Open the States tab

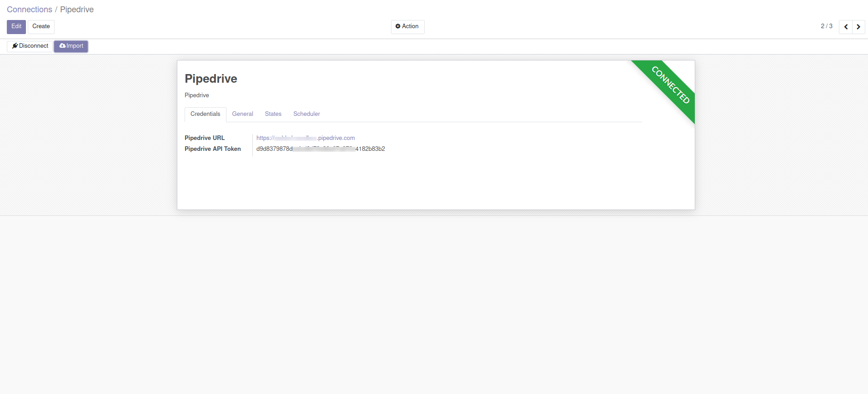pos(273,114)
